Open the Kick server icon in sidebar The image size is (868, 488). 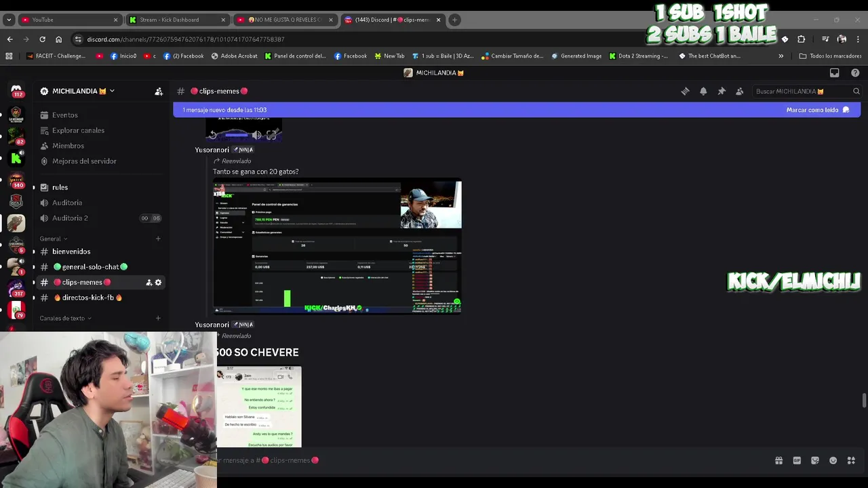tap(16, 159)
